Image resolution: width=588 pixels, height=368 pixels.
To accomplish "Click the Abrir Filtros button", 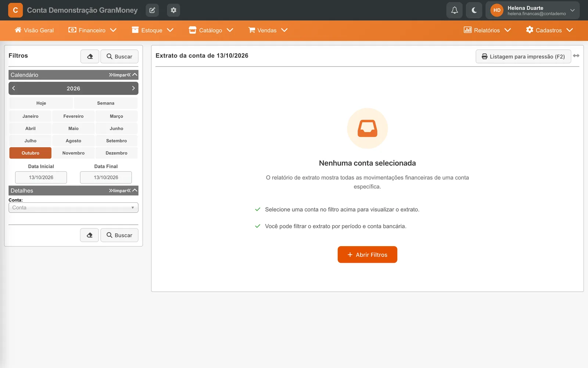I will [x=367, y=255].
